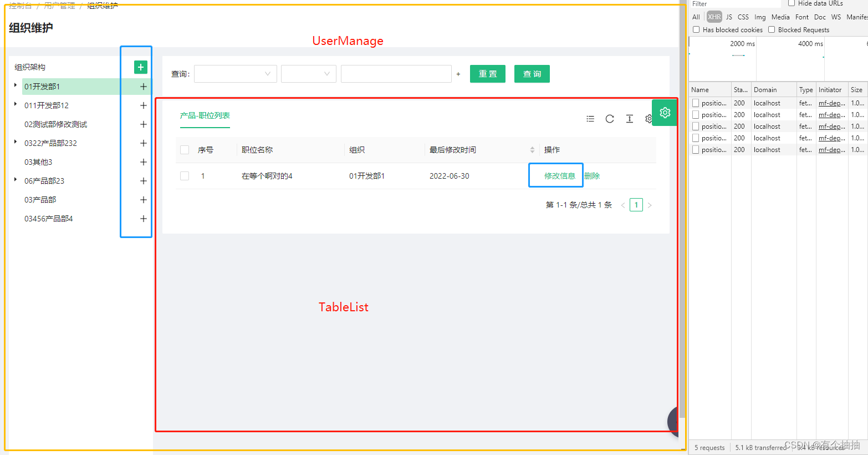Viewport: 868px width, 455px height.
Task: Open the small column settings gear icon
Action: (x=649, y=119)
